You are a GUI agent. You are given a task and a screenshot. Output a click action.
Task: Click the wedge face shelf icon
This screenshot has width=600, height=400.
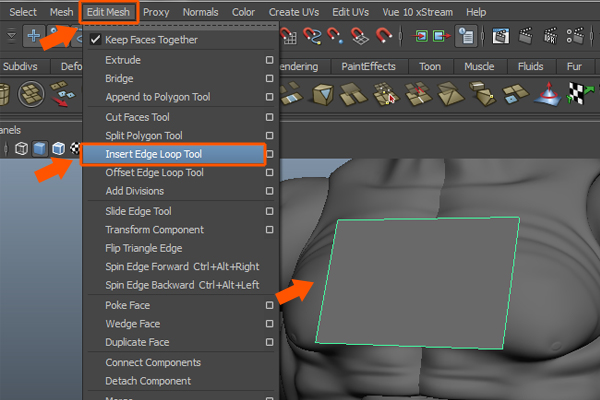point(483,94)
